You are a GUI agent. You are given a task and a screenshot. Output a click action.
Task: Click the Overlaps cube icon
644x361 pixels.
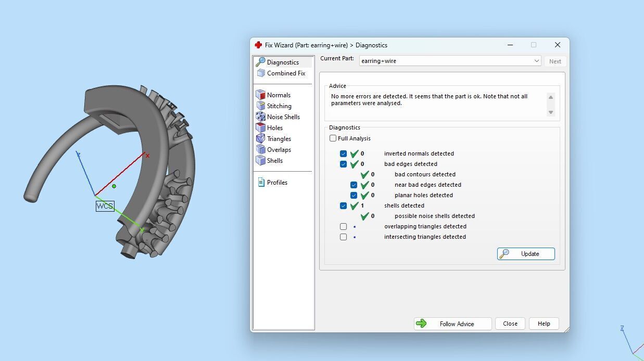coord(261,149)
